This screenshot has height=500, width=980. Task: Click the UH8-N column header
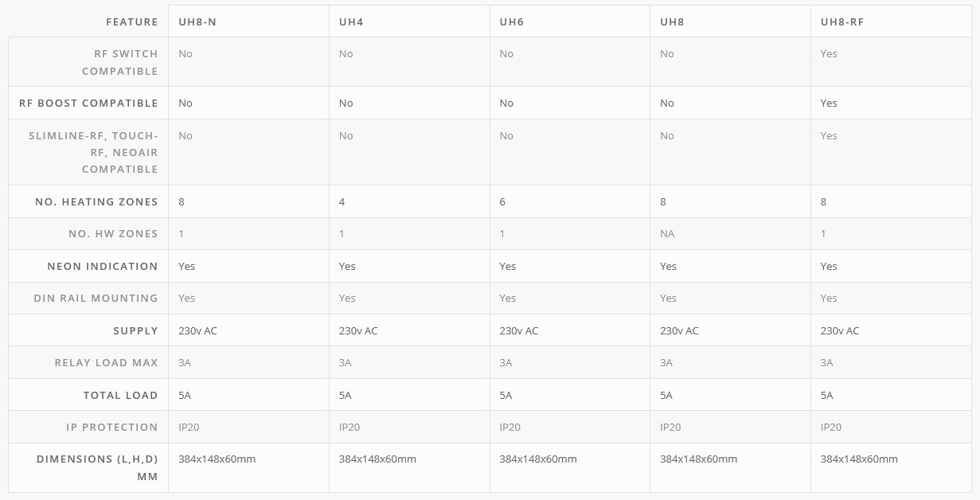[197, 21]
